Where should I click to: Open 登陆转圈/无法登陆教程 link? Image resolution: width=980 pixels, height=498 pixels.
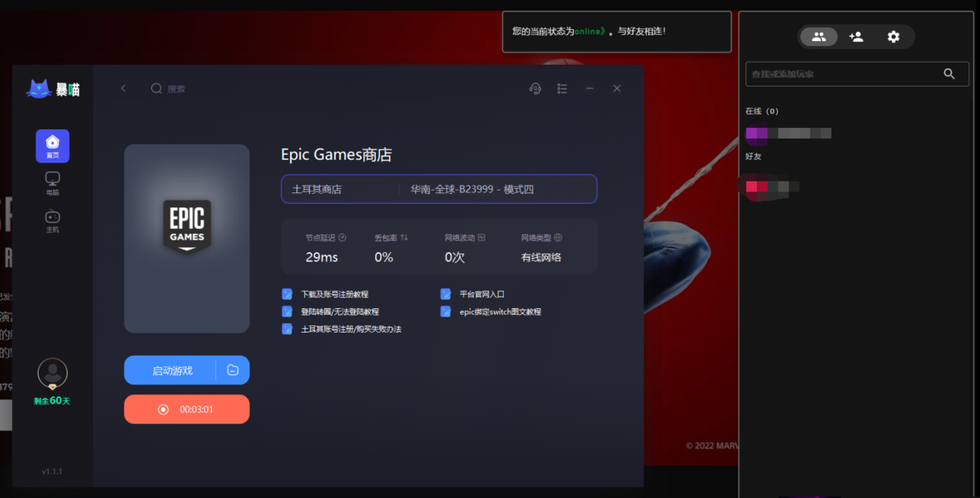pos(340,311)
